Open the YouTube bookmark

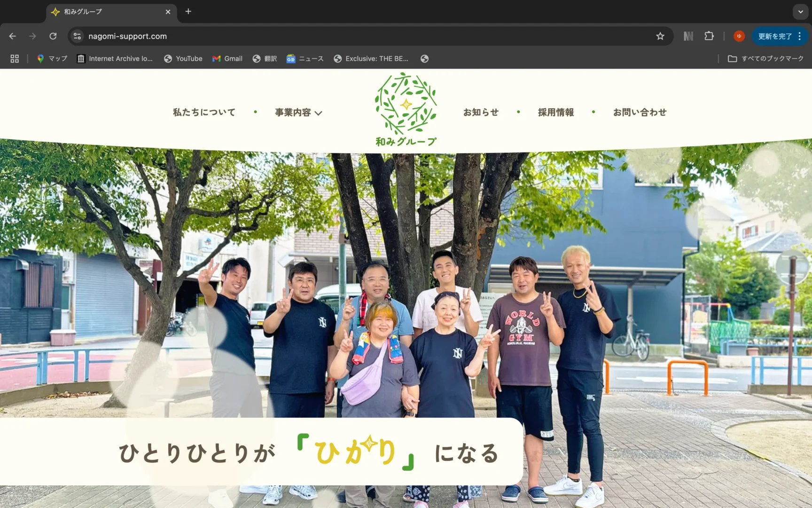pyautogui.click(x=183, y=59)
